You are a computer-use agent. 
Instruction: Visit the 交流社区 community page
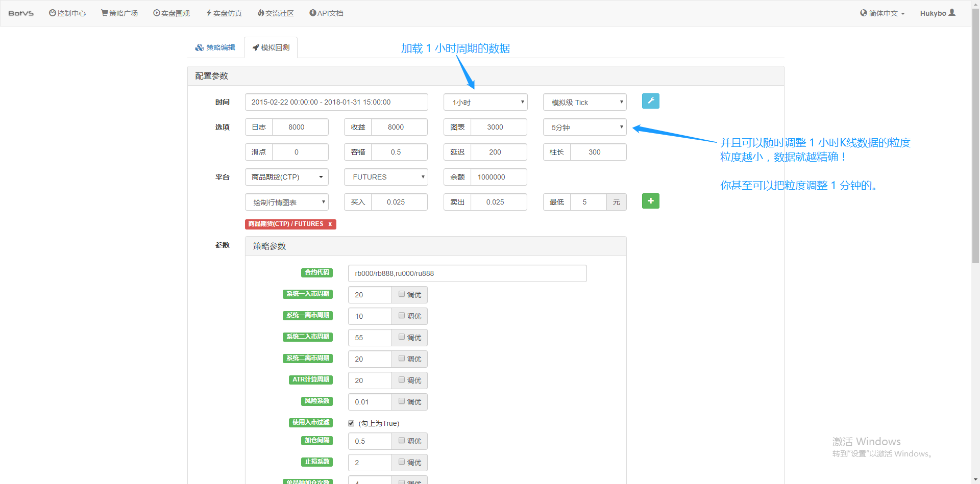pyautogui.click(x=276, y=13)
